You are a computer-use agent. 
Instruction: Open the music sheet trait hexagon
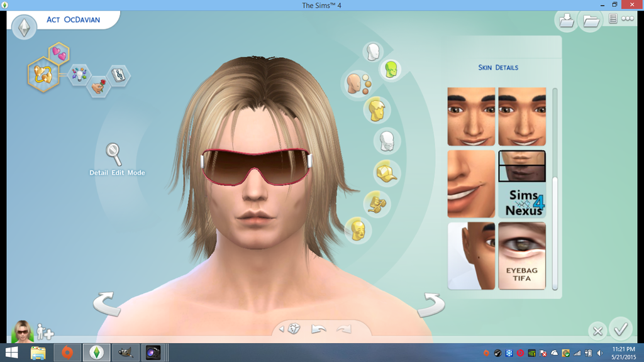119,75
